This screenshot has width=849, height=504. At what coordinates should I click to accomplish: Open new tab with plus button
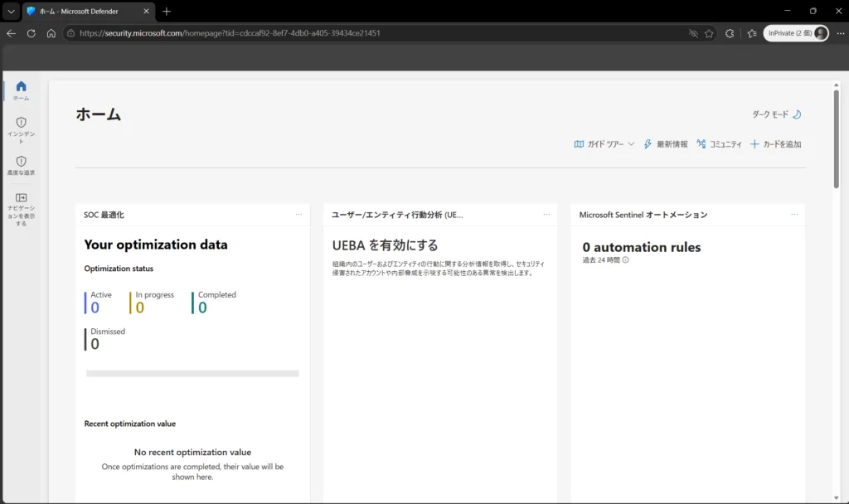(167, 12)
